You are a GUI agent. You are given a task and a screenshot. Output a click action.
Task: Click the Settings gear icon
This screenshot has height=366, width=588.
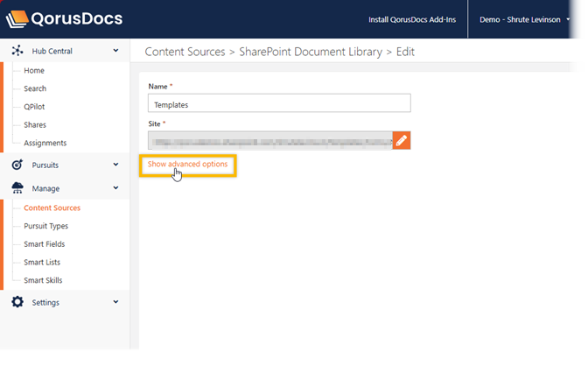click(x=17, y=302)
